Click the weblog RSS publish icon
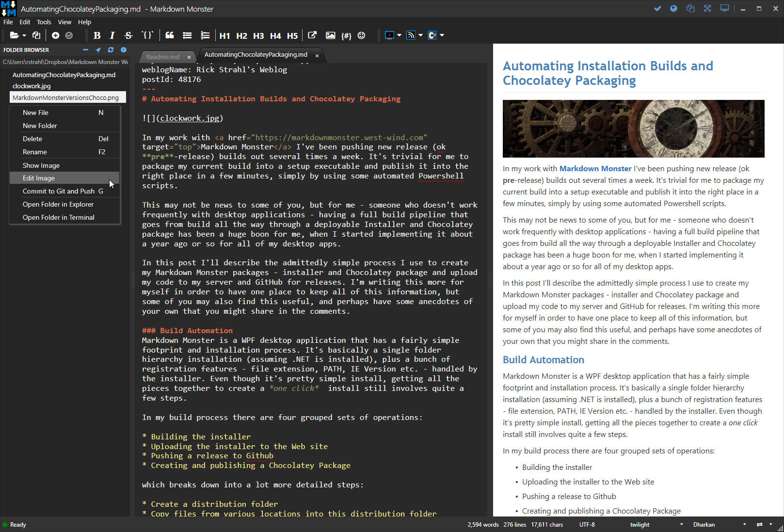Viewport: 784px width, 532px height. click(x=411, y=35)
